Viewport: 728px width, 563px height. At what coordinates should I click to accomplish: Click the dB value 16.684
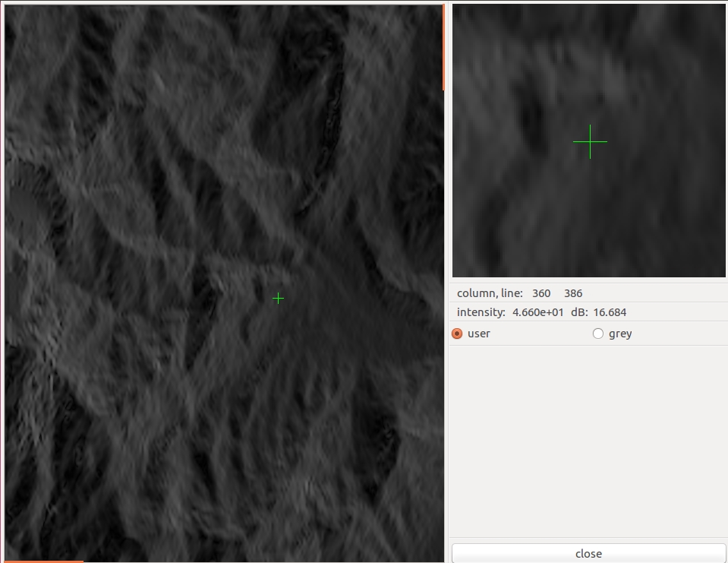pos(610,312)
